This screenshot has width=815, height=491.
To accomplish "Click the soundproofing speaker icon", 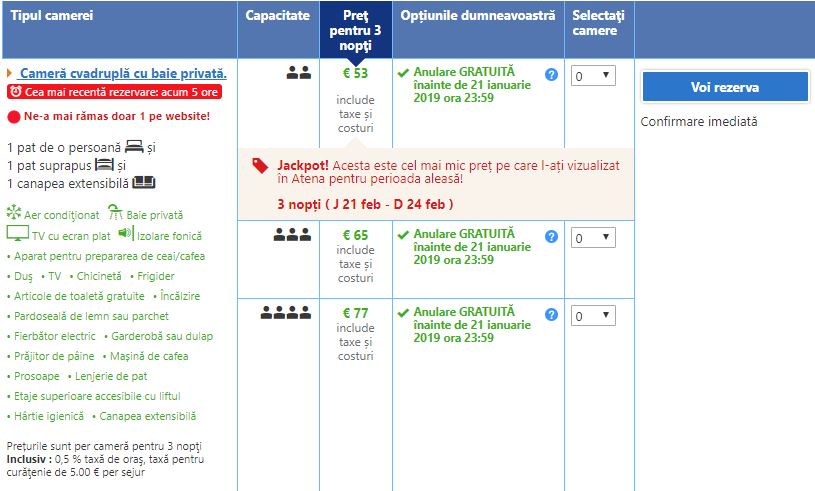I will tap(125, 234).
